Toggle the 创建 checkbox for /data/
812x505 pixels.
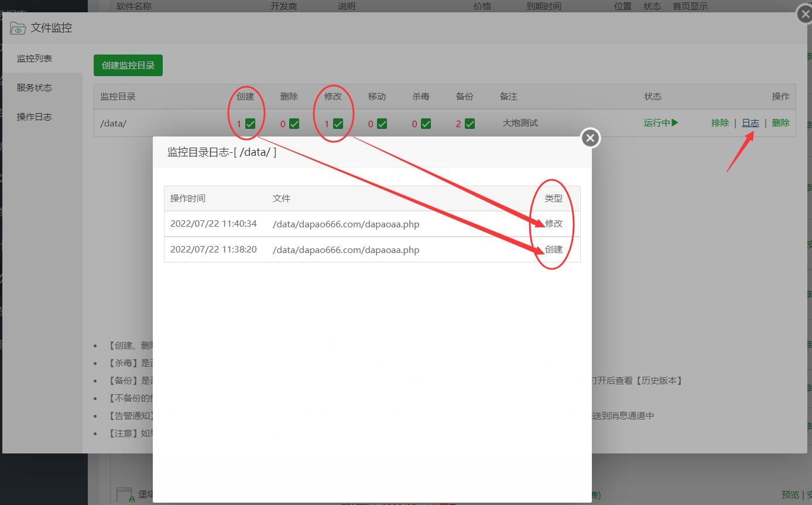click(251, 124)
